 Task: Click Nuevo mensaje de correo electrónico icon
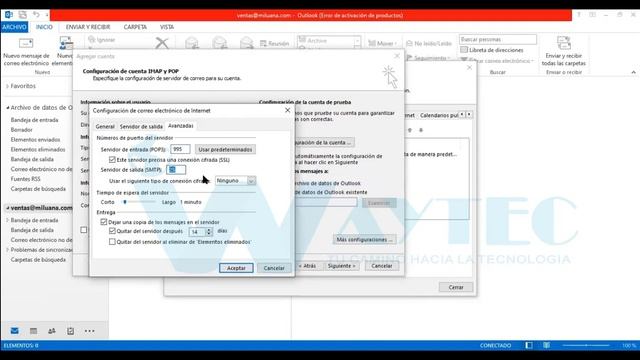pos(26,43)
